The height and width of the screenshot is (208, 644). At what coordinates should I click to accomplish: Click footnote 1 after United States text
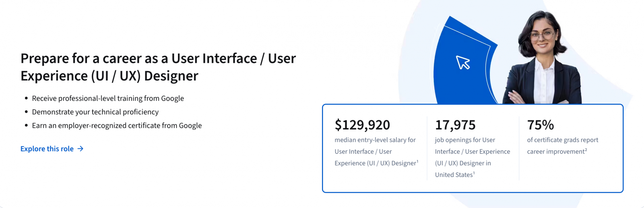point(474,173)
